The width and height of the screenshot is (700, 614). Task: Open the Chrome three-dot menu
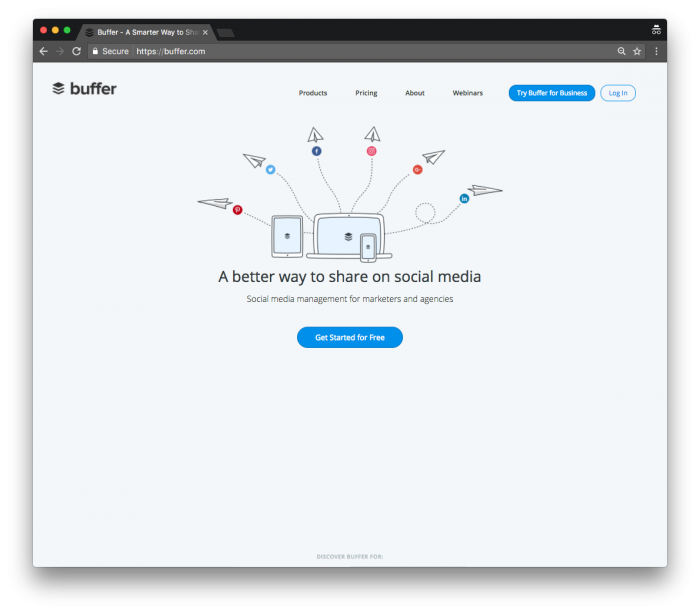tap(656, 51)
